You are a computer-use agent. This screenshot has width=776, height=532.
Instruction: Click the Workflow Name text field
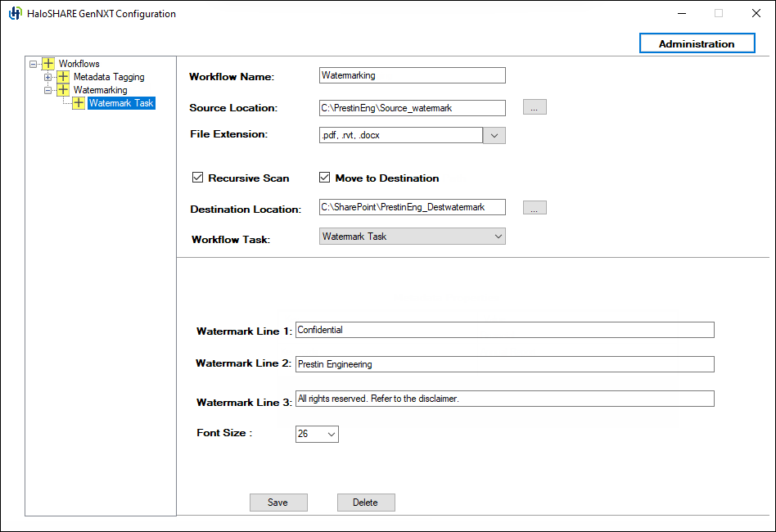click(413, 75)
